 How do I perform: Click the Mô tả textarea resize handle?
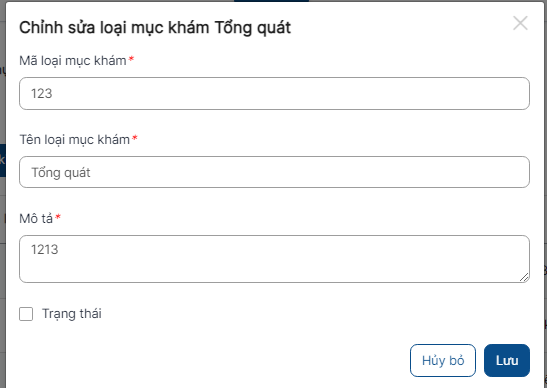[x=524, y=277]
